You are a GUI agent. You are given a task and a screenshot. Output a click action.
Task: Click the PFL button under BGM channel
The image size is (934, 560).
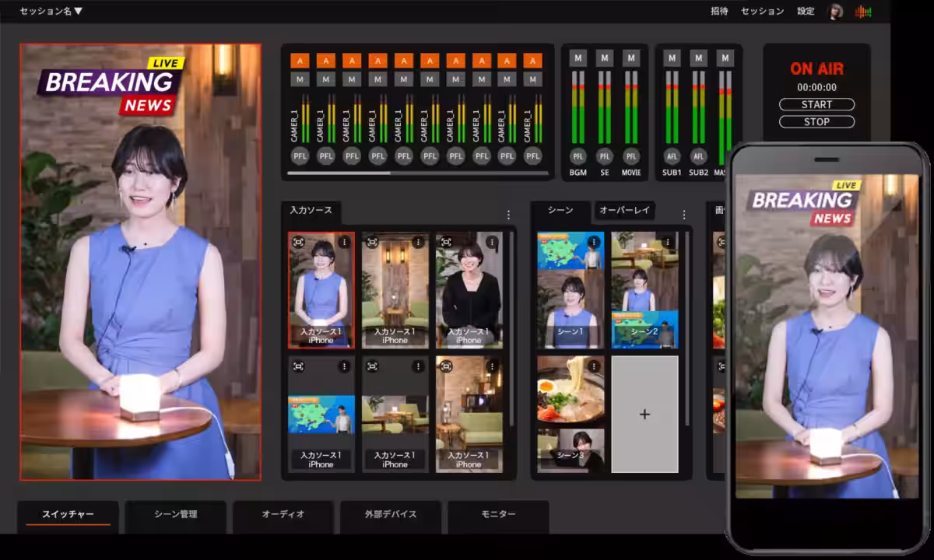(x=578, y=156)
